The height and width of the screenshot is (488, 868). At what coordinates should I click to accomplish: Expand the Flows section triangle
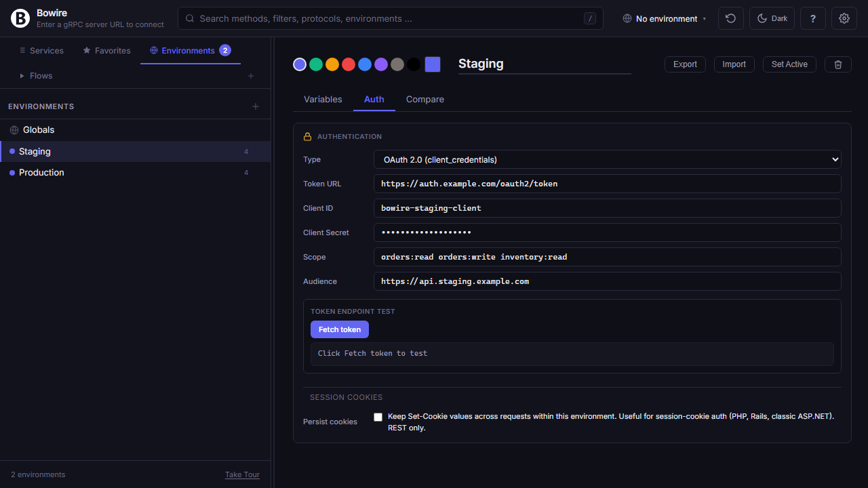tap(22, 76)
